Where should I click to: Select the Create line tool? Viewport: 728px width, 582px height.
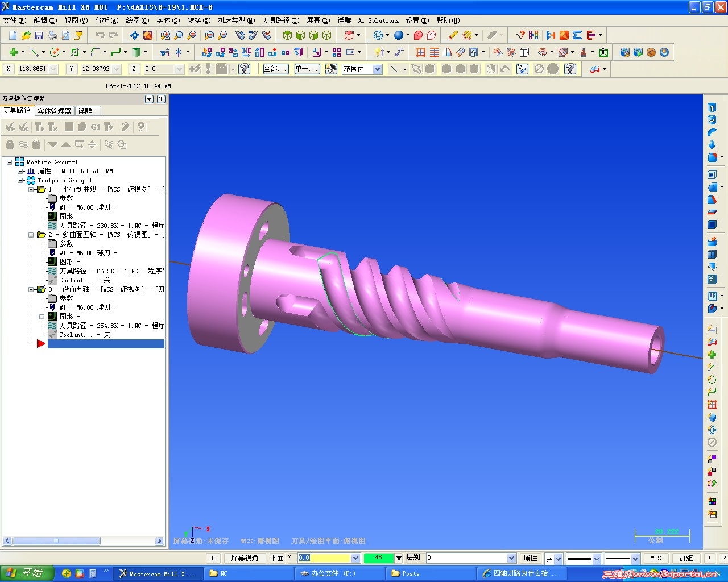34,52
